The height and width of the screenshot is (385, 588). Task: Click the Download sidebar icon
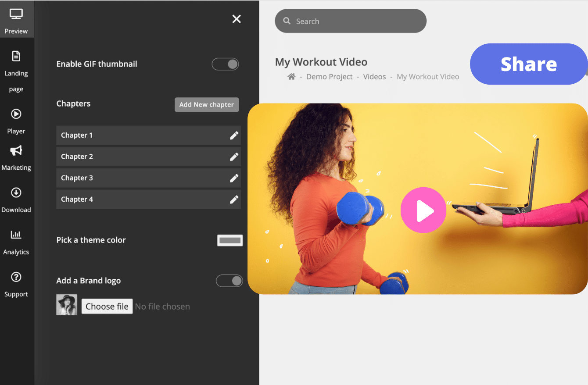[x=16, y=200]
